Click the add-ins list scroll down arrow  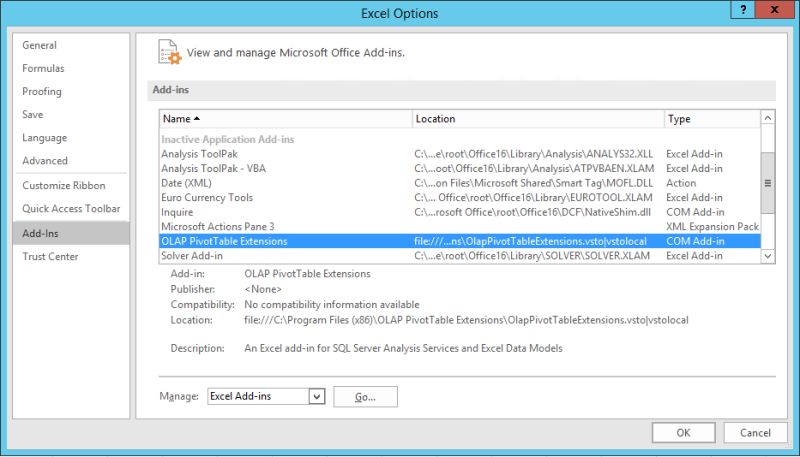[x=767, y=256]
